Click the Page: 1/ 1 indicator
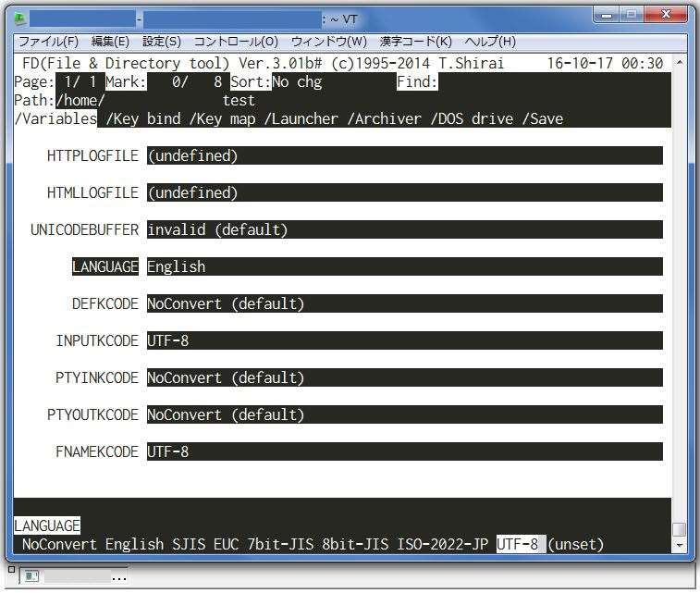Image resolution: width=700 pixels, height=593 pixels. click(x=55, y=81)
